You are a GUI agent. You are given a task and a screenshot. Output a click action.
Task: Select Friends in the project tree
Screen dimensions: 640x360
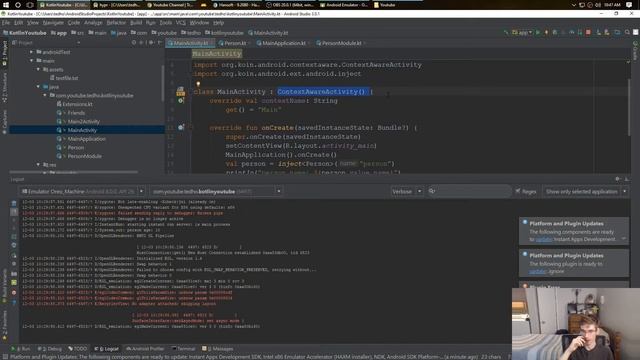click(x=71, y=113)
